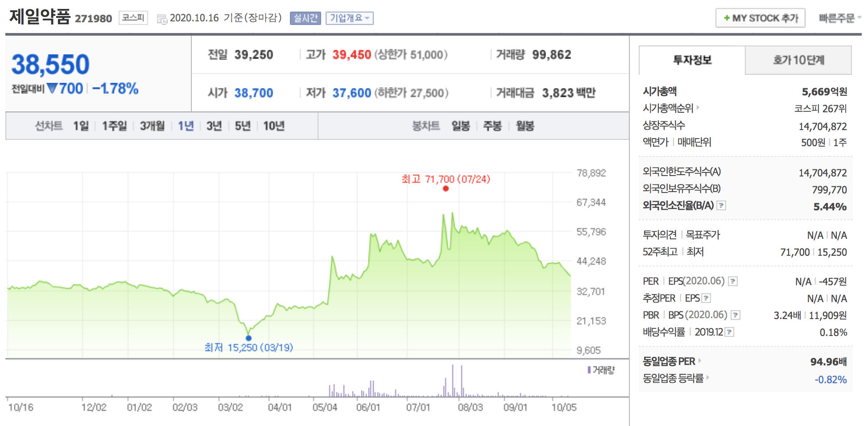Screen dimensions: 868x426
Task: Show the 월봉 candlestick chart
Action: tap(525, 126)
